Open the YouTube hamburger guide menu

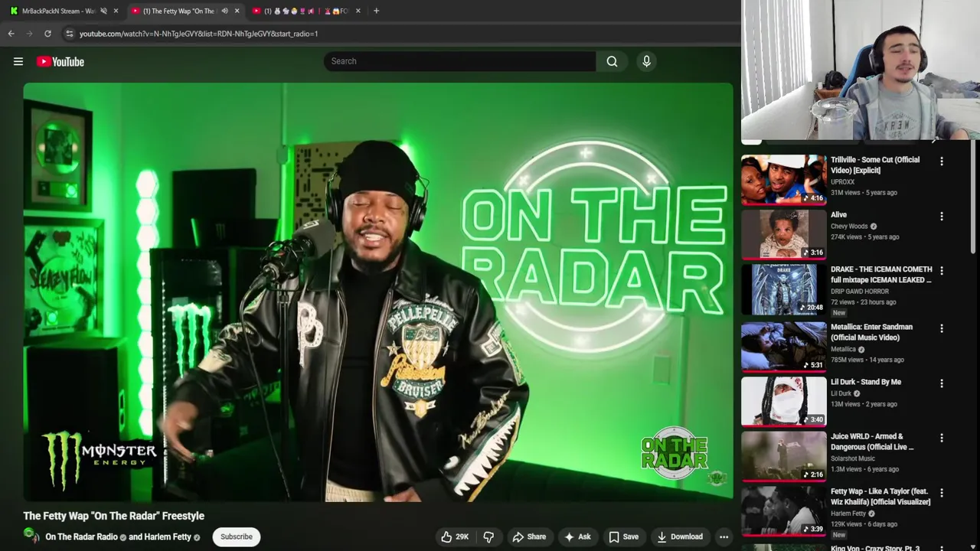point(18,61)
